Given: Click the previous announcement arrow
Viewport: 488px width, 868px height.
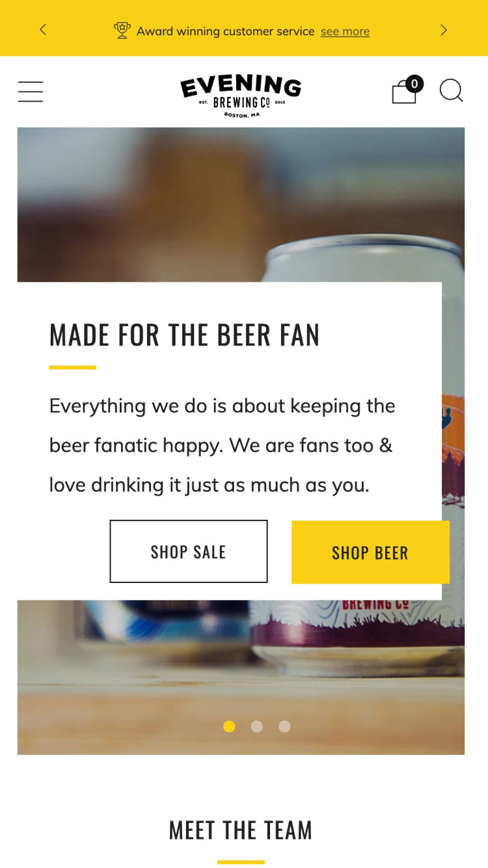Looking at the screenshot, I should pos(43,30).
